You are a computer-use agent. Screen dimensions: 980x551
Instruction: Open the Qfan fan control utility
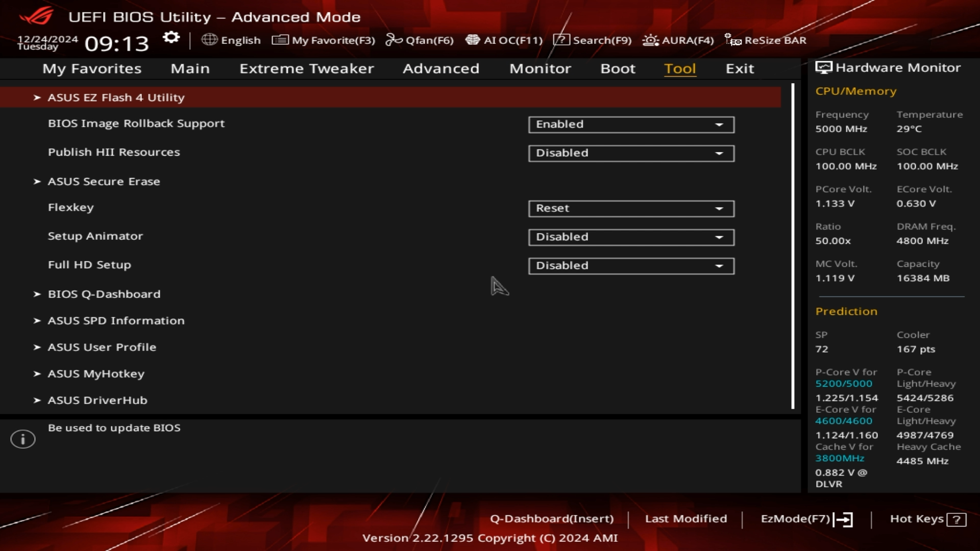pyautogui.click(x=419, y=40)
